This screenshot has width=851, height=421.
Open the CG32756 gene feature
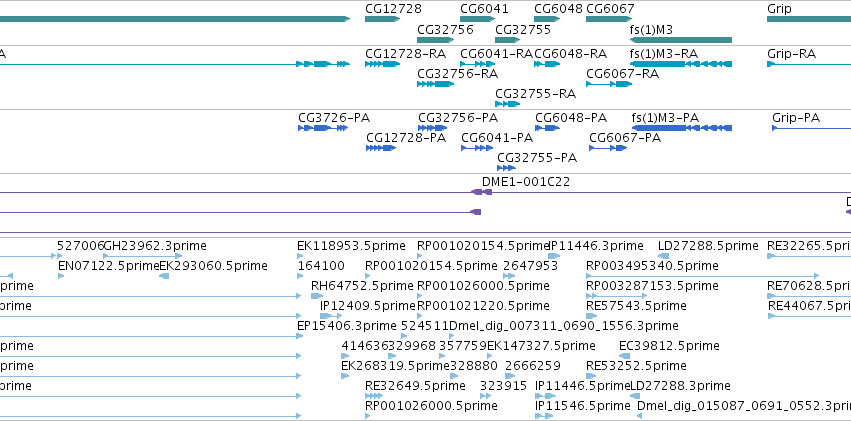pos(435,40)
